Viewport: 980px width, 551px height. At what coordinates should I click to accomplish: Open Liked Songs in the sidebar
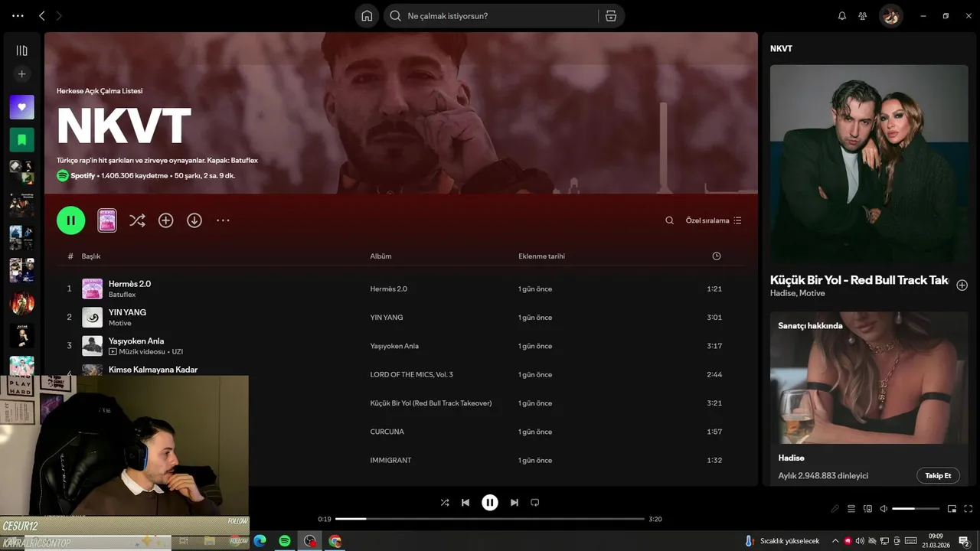click(x=21, y=107)
